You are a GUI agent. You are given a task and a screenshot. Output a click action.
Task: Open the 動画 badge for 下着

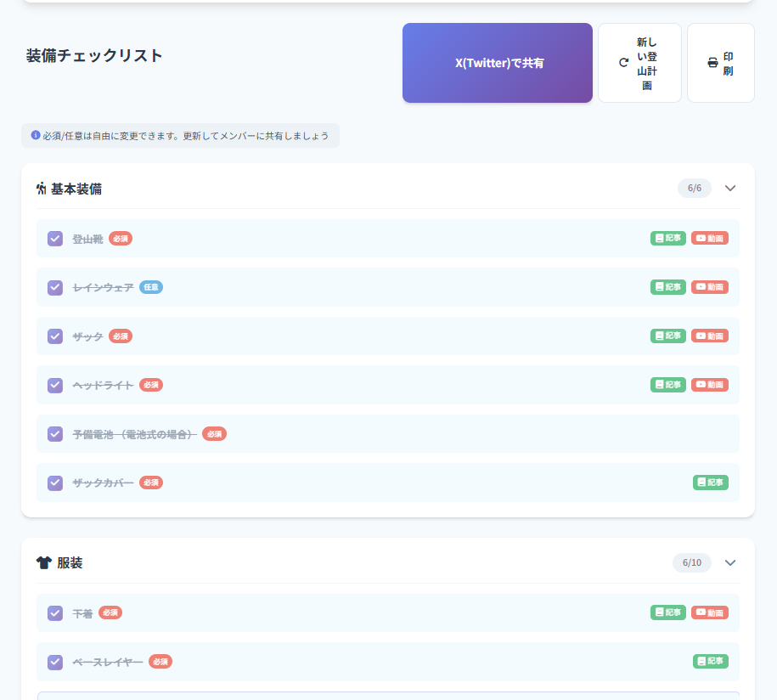pyautogui.click(x=709, y=612)
